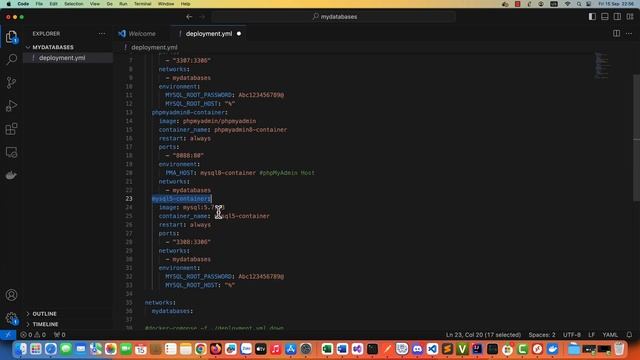Go back with the navigation arrow
This screenshot has width=640, height=360.
coord(189,17)
